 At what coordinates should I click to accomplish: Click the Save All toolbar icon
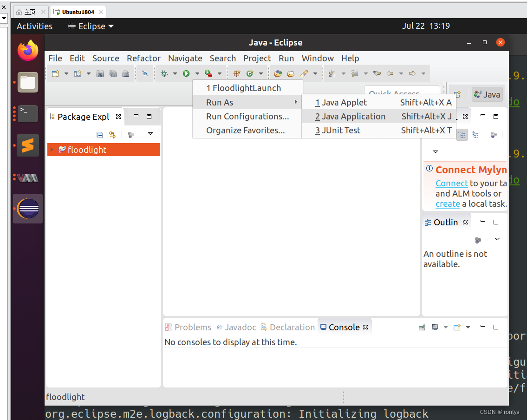click(113, 73)
